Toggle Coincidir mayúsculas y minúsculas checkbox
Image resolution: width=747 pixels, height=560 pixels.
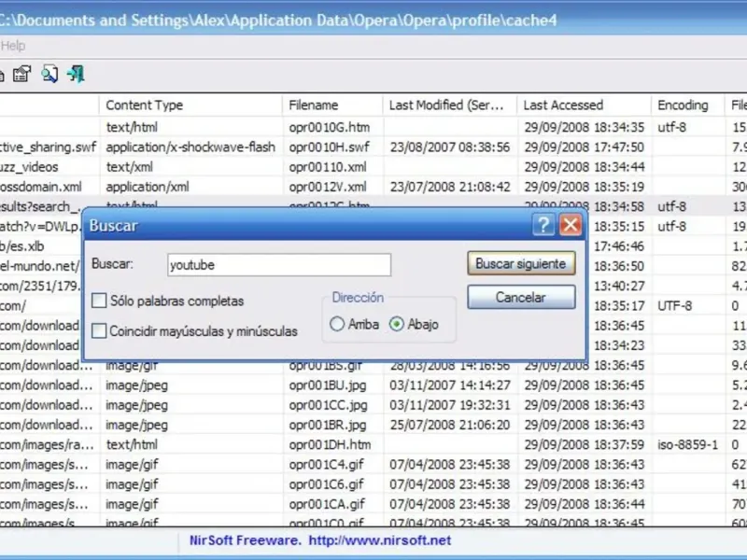[x=99, y=330]
